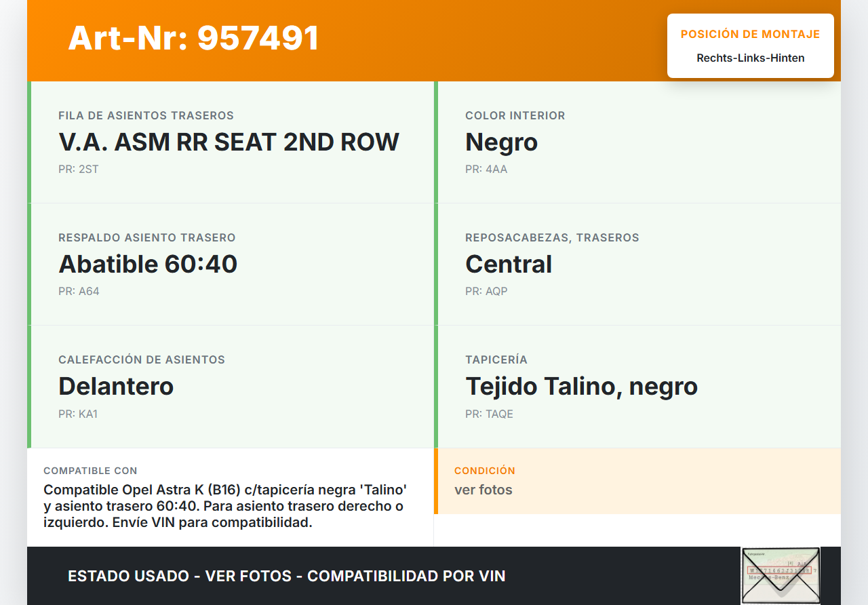Click the V.A. ASM RR SEAT 2ND ROW value
Screen dimensions: 868x605
pos(229,142)
